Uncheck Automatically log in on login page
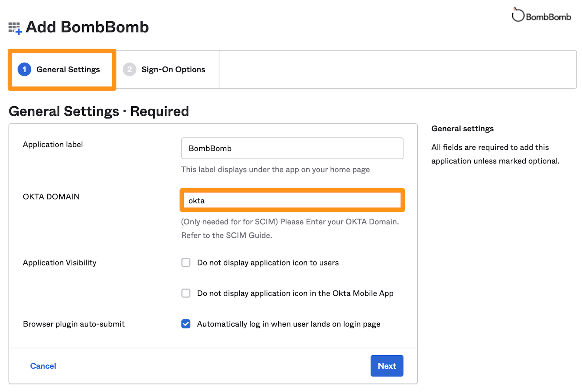 186,324
